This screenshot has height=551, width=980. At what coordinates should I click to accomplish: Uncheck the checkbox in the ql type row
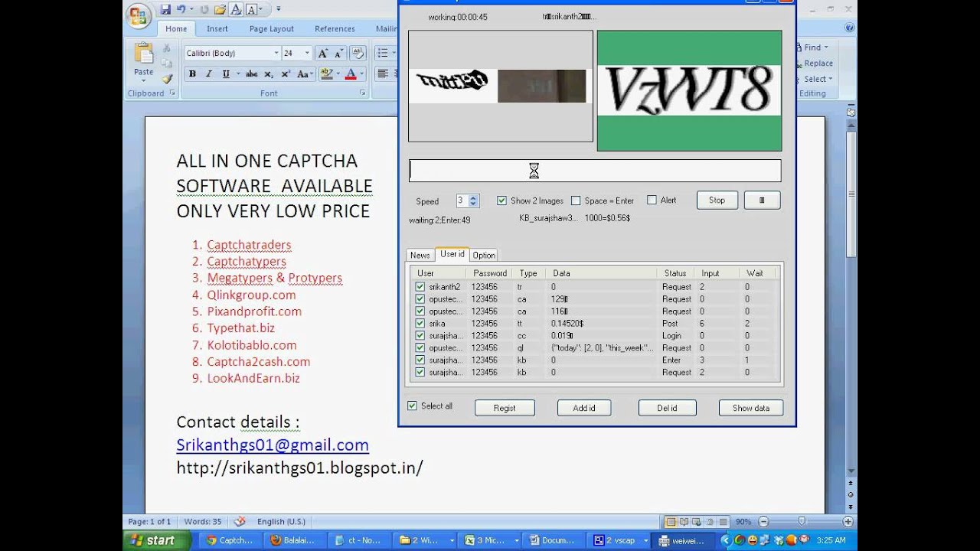pyautogui.click(x=420, y=348)
